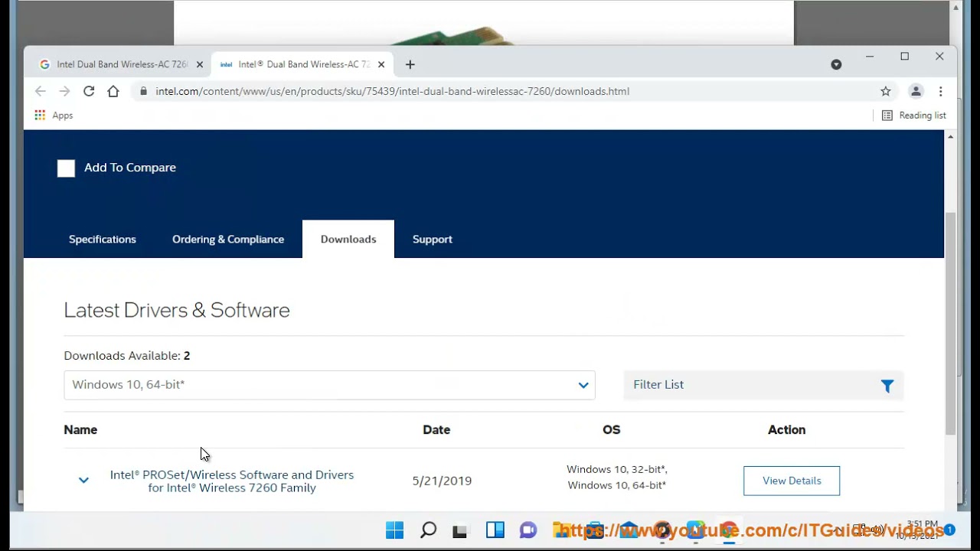The height and width of the screenshot is (551, 980).
Task: Open Intel PROSet/Wireless Software and Drivers link
Action: tap(232, 481)
